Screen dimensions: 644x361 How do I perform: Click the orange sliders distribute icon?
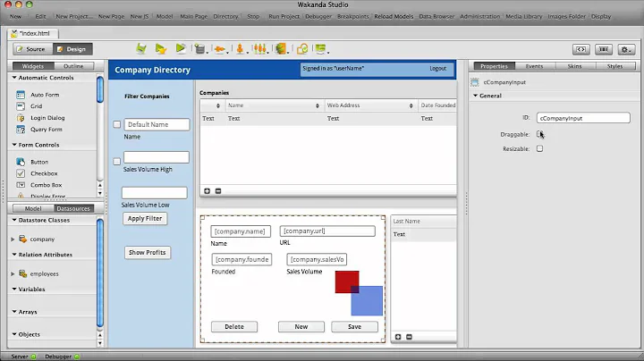260,49
